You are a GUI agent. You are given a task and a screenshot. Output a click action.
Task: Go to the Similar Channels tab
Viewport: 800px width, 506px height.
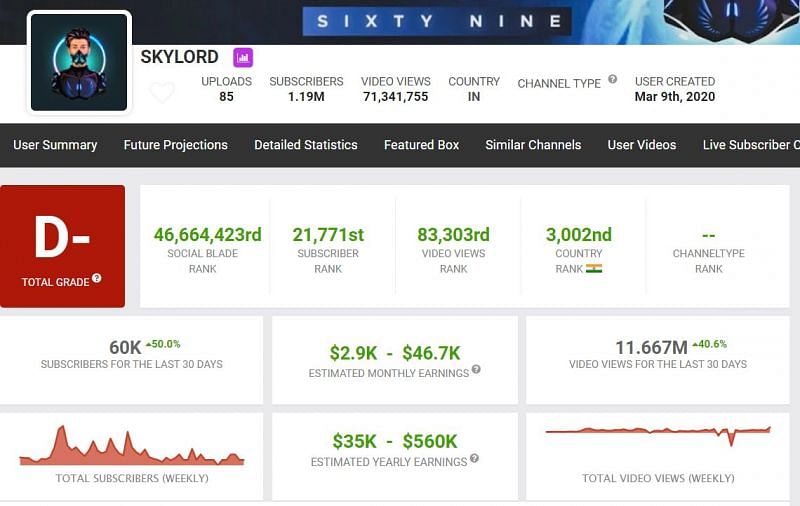coord(533,145)
